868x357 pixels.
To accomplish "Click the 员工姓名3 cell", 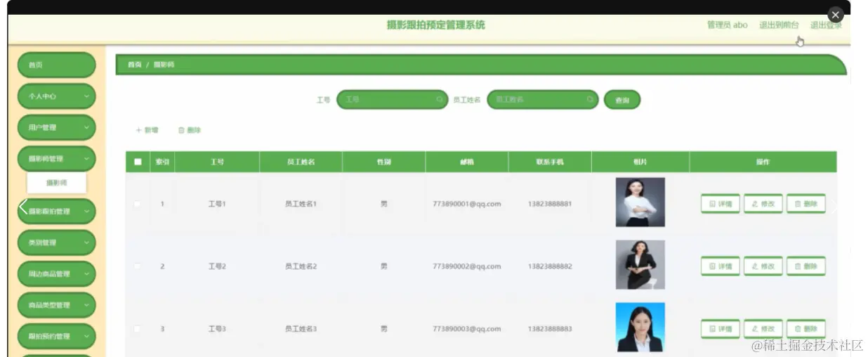I will 301,329.
